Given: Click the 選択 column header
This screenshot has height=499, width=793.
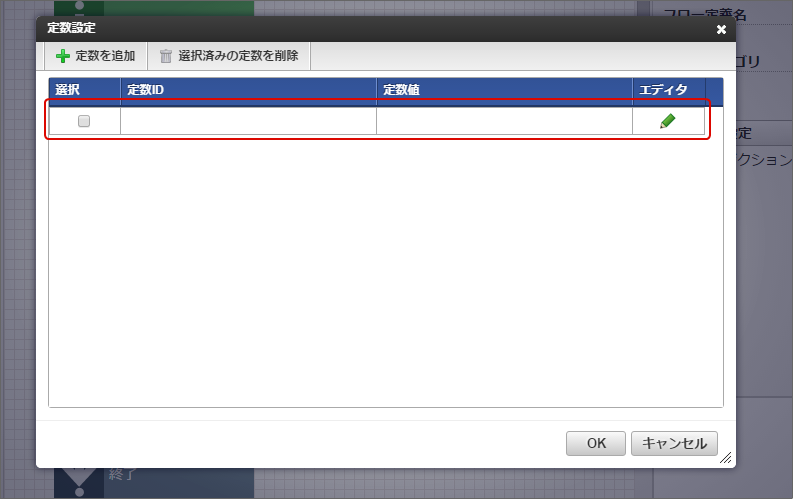Looking at the screenshot, I should pyautogui.click(x=84, y=90).
